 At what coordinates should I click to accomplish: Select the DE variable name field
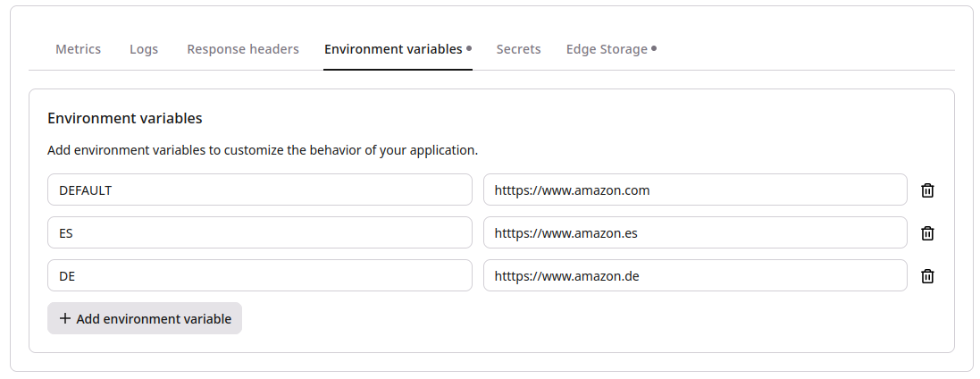tap(259, 275)
